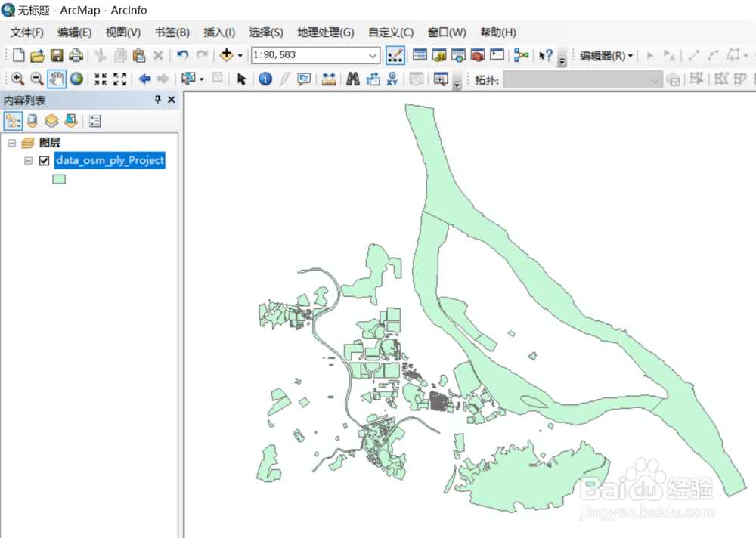Image resolution: width=756 pixels, height=538 pixels.
Task: Pin the 内容列表 panel open
Action: tap(158, 100)
